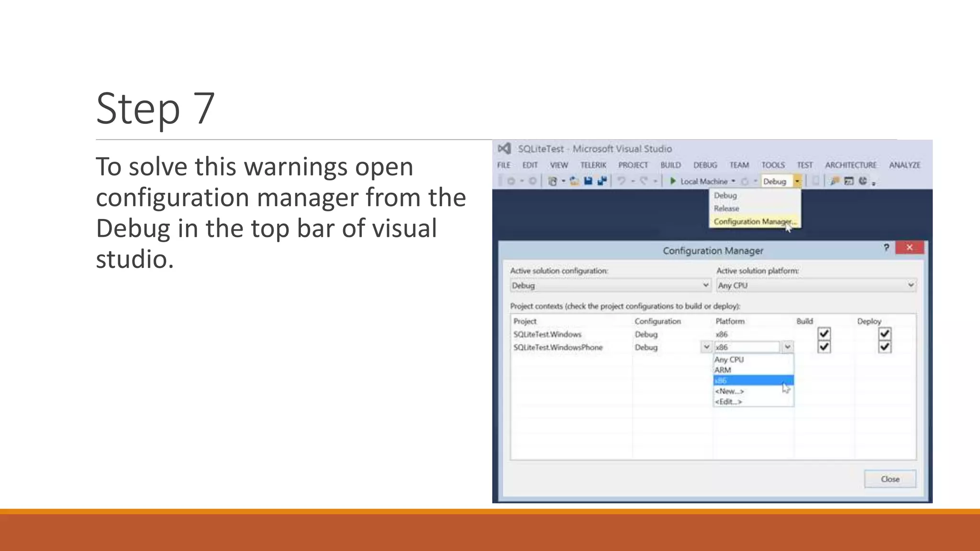Expand the Local Machine target dropdown arrow
This screenshot has width=980, height=551.
point(733,181)
